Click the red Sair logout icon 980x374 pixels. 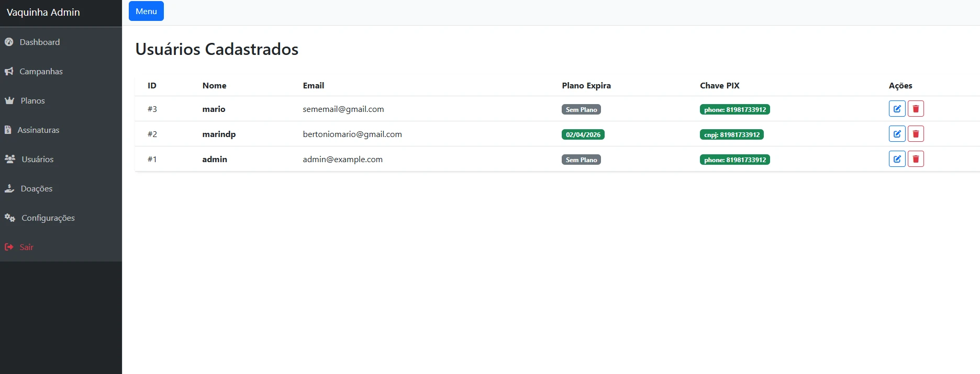pyautogui.click(x=9, y=247)
